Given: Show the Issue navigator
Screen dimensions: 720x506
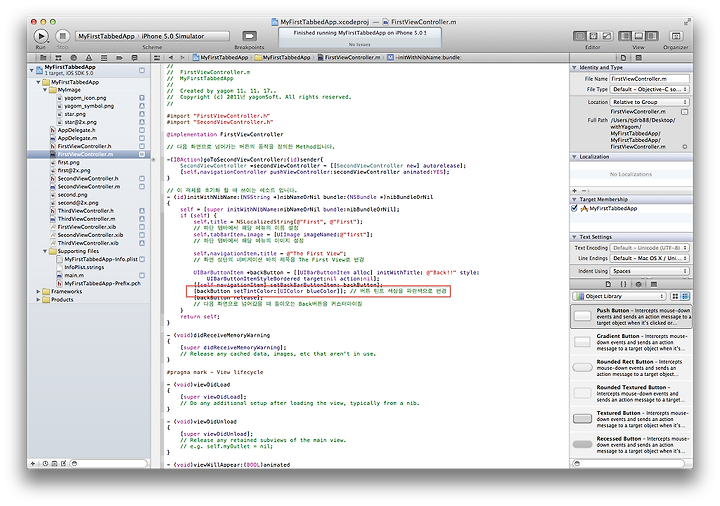Looking at the screenshot, I should (89, 58).
